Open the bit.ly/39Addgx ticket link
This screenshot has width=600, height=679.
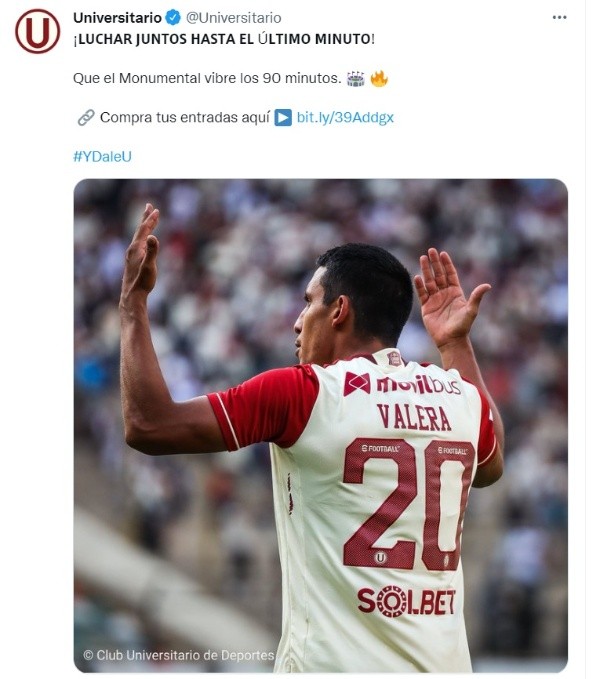pyautogui.click(x=345, y=117)
